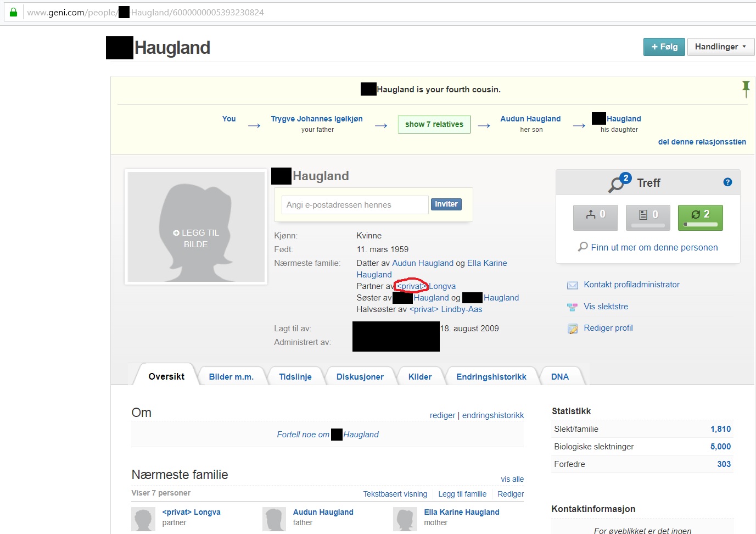Expand the Handlinger dropdown menu

pyautogui.click(x=720, y=47)
